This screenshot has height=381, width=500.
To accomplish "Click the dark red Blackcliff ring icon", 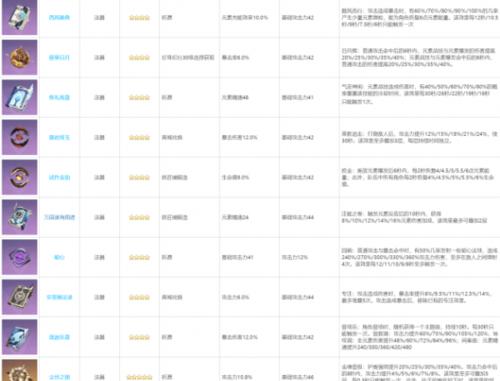I will coord(19,137).
